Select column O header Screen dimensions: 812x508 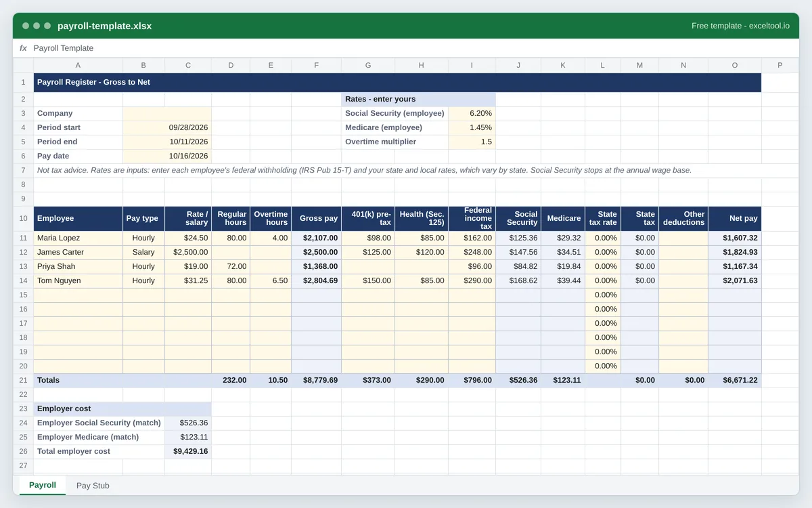point(735,65)
